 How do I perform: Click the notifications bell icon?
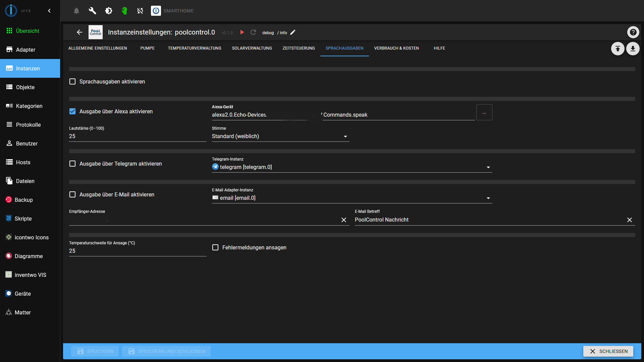coord(76,11)
